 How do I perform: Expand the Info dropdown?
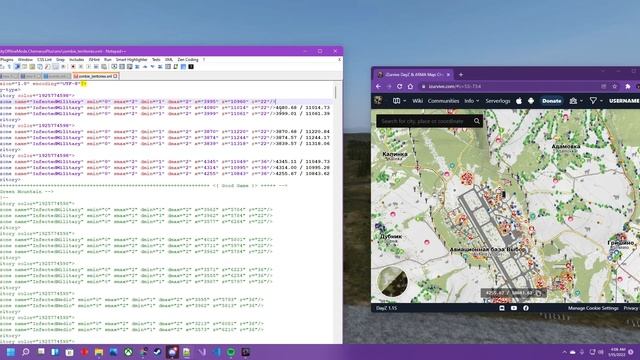coord(471,101)
